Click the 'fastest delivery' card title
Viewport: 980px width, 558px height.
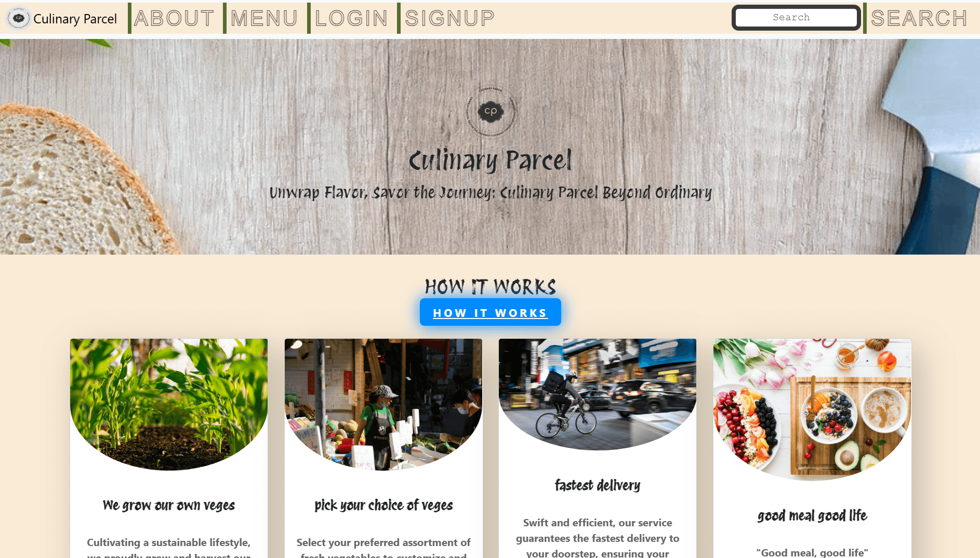pos(598,485)
